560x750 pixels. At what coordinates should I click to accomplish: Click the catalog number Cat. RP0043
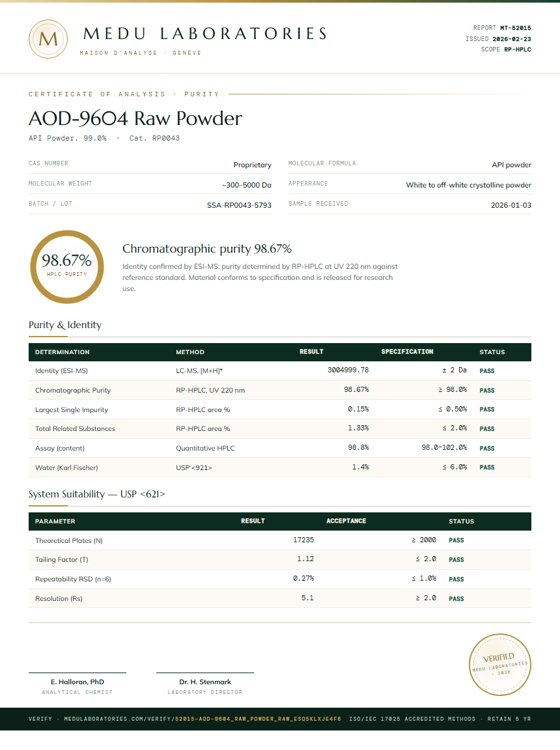[x=154, y=138]
